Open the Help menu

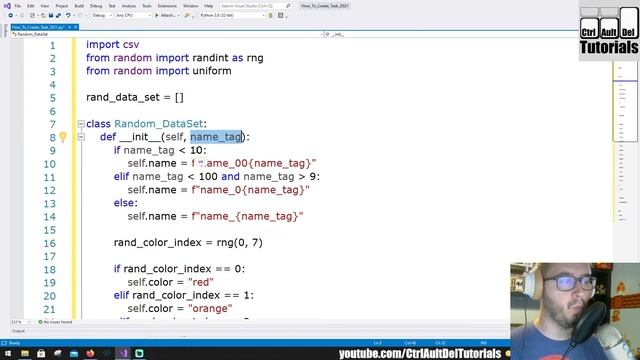pos(209,6)
